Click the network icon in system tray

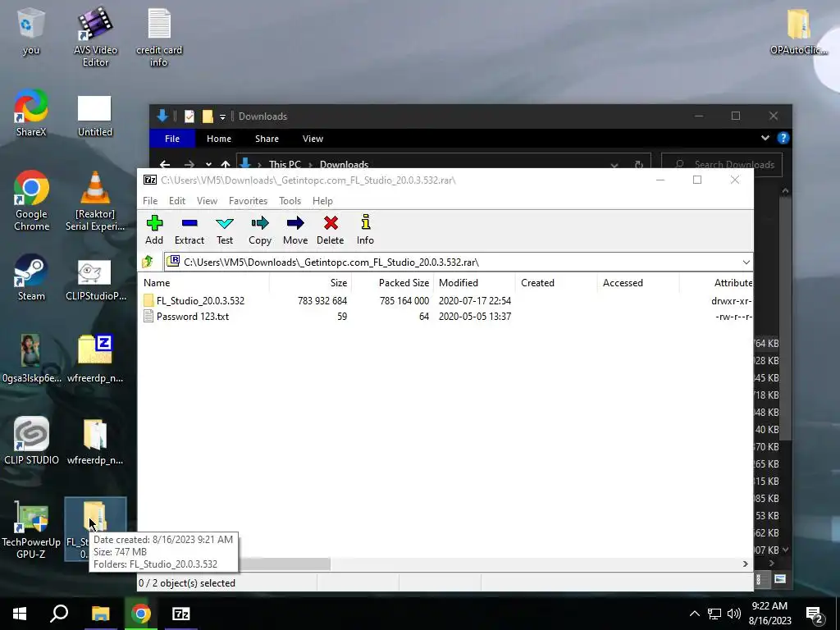(714, 614)
